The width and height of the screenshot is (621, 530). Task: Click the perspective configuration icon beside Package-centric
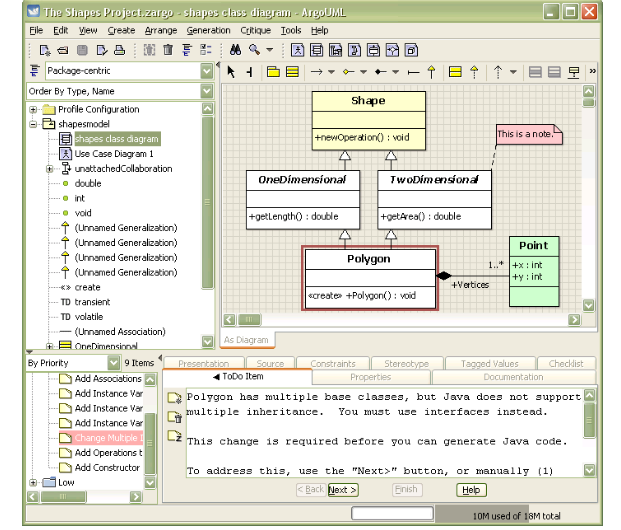click(x=35, y=71)
